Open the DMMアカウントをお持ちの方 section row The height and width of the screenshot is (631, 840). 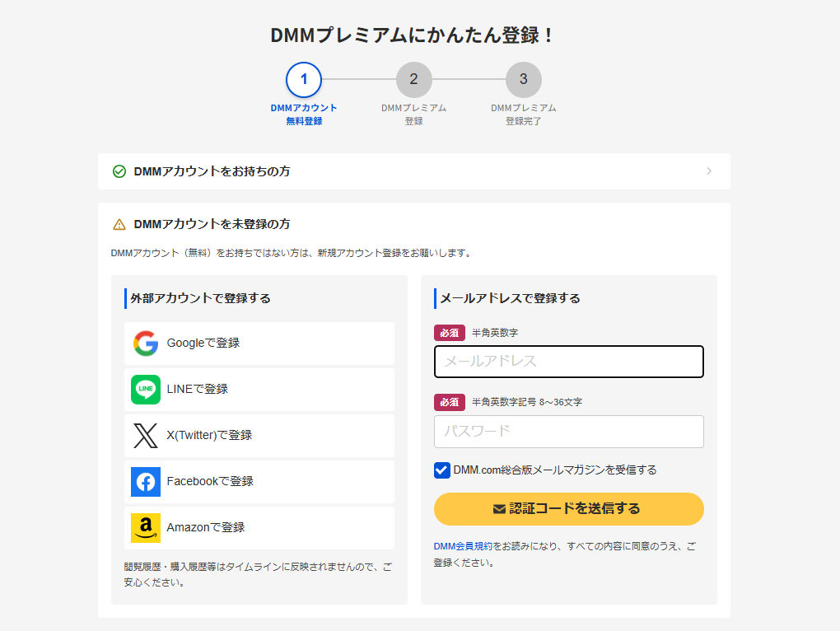(x=413, y=171)
